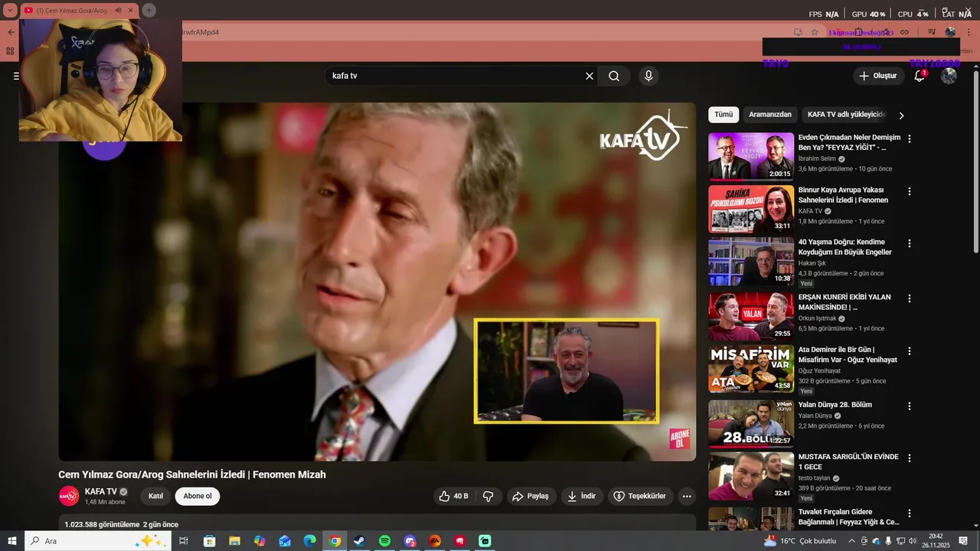Click the Oluştur create button
Image resolution: width=980 pixels, height=551 pixels.
point(877,76)
